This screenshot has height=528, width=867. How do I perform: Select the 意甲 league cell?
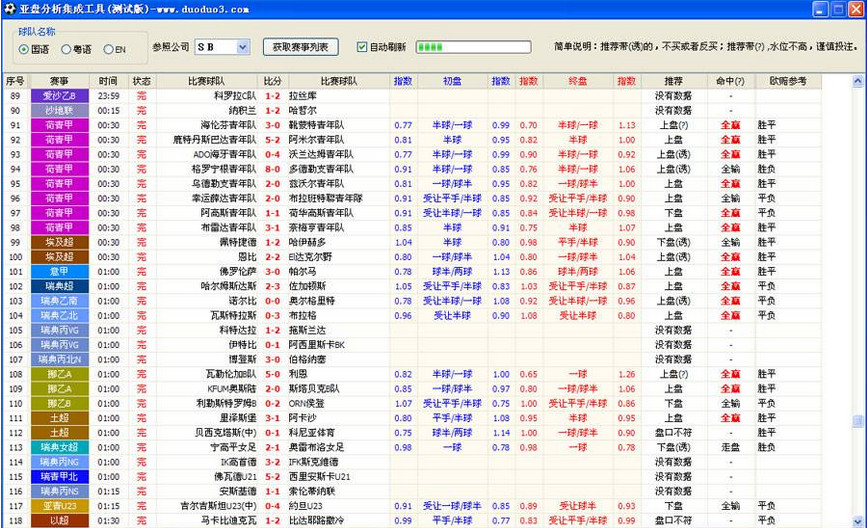[x=59, y=271]
